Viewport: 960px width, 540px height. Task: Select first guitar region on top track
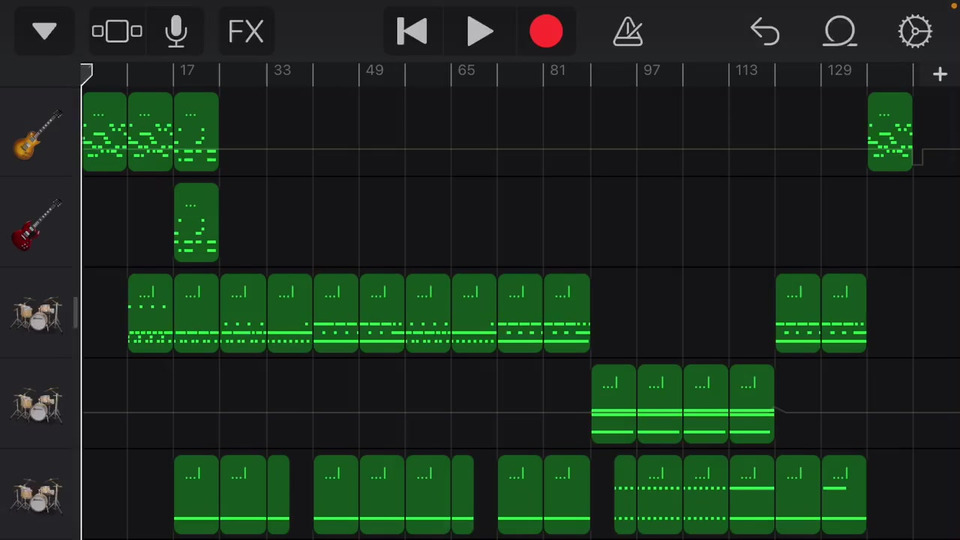click(x=105, y=132)
